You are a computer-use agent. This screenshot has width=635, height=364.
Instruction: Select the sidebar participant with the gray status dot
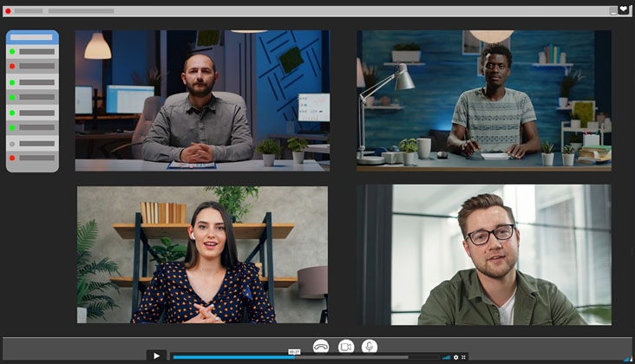(32, 143)
